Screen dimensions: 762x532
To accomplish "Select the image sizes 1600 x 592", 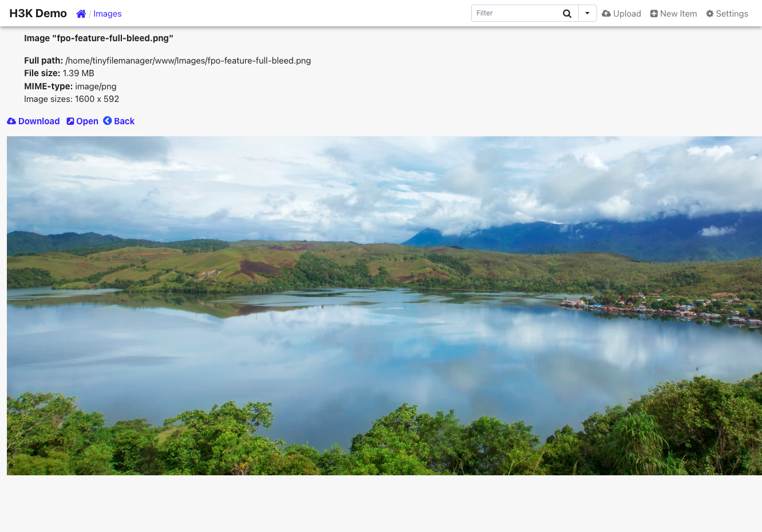I will [72, 99].
